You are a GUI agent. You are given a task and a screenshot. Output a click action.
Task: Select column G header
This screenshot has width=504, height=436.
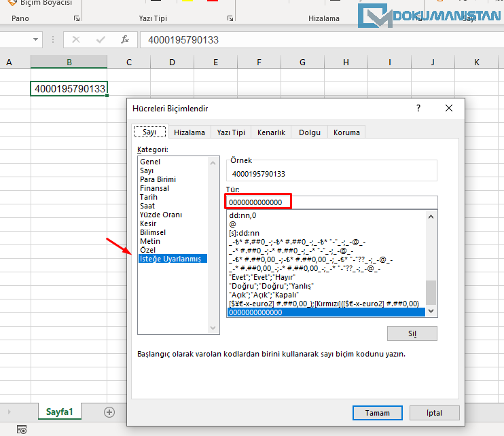302,62
